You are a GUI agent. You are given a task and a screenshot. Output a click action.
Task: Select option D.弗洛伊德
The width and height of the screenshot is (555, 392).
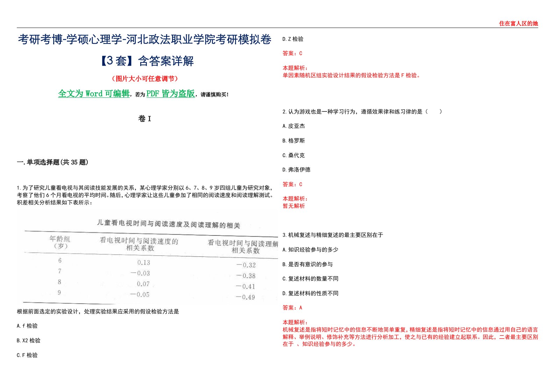[297, 170]
